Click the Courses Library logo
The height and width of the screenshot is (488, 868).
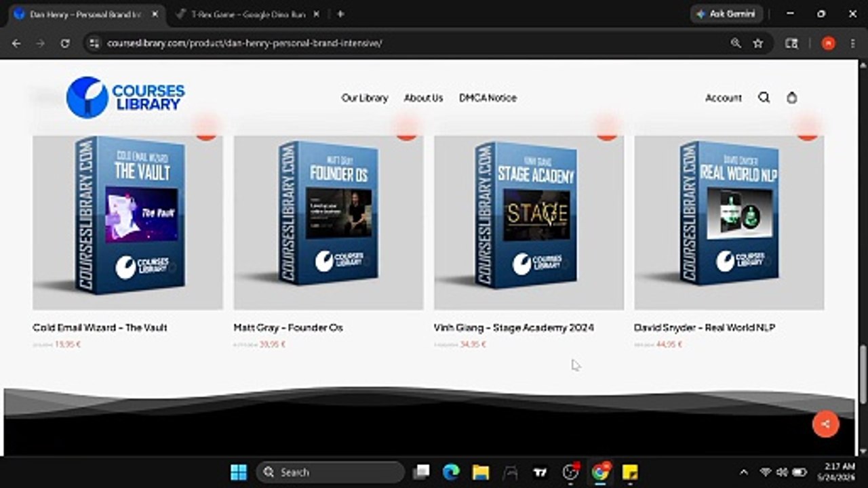[125, 98]
